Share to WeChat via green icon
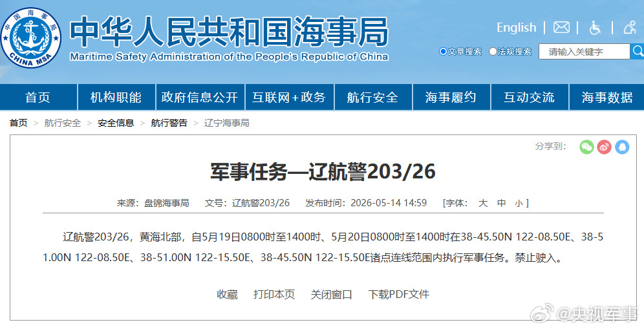The width and height of the screenshot is (644, 329). tap(586, 147)
